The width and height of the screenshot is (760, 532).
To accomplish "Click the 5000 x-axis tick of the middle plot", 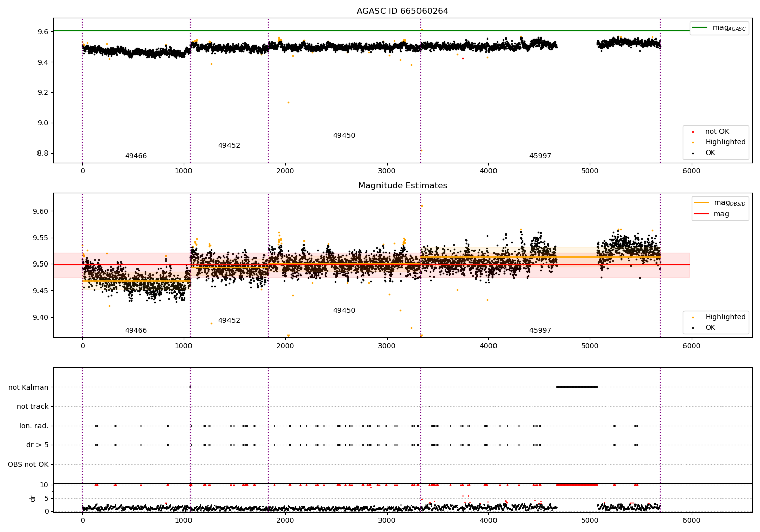I will 590,346.
